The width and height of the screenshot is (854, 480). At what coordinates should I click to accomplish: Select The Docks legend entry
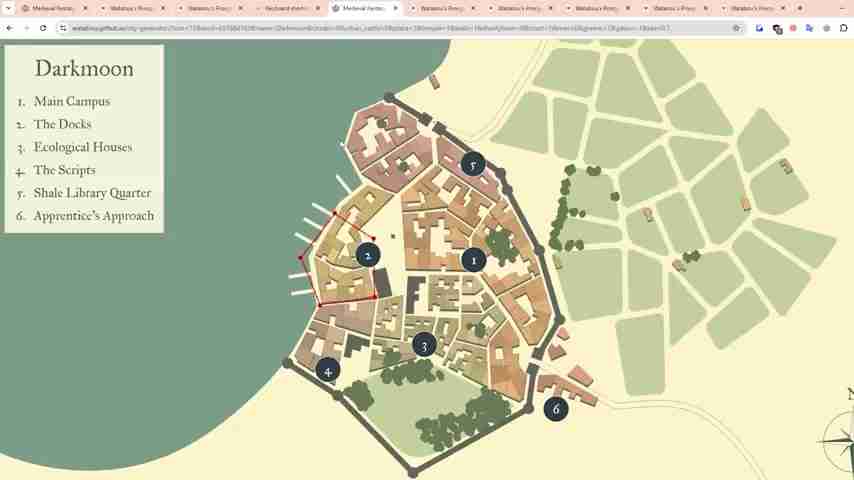[62, 124]
